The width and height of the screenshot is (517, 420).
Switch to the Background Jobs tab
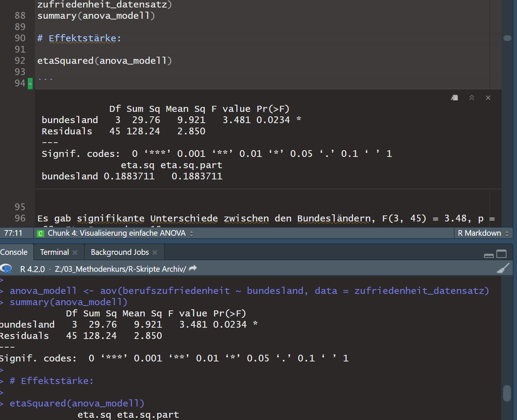pos(120,252)
